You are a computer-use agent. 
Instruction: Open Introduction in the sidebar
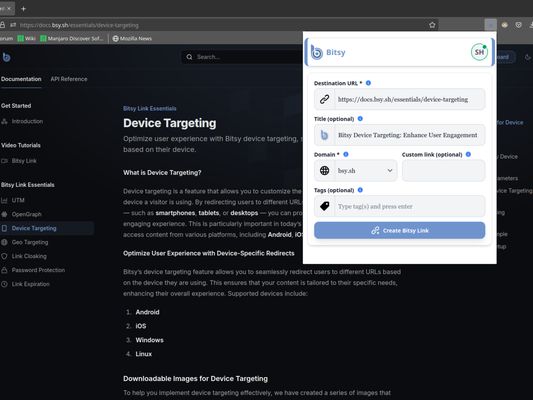pyautogui.click(x=27, y=121)
